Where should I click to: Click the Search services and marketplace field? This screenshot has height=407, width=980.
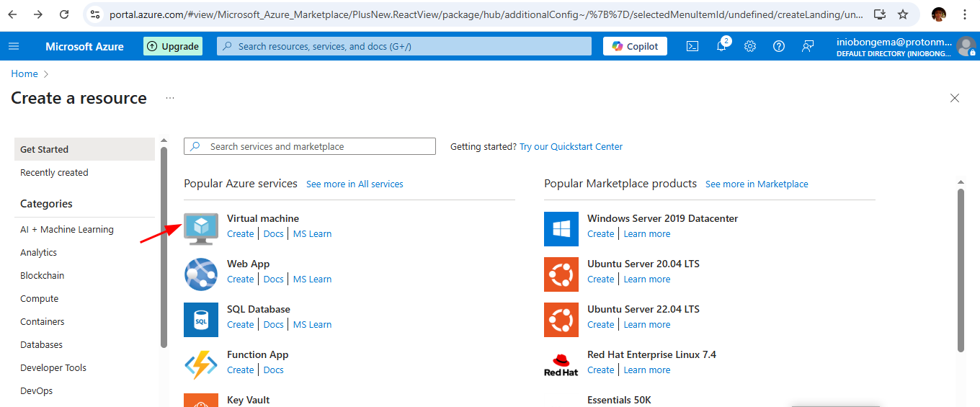(310, 146)
